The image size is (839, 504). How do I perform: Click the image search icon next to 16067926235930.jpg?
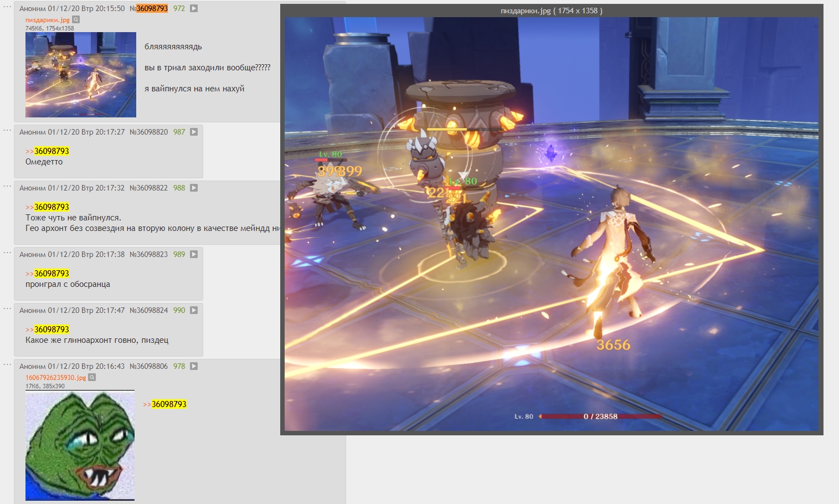(x=92, y=377)
